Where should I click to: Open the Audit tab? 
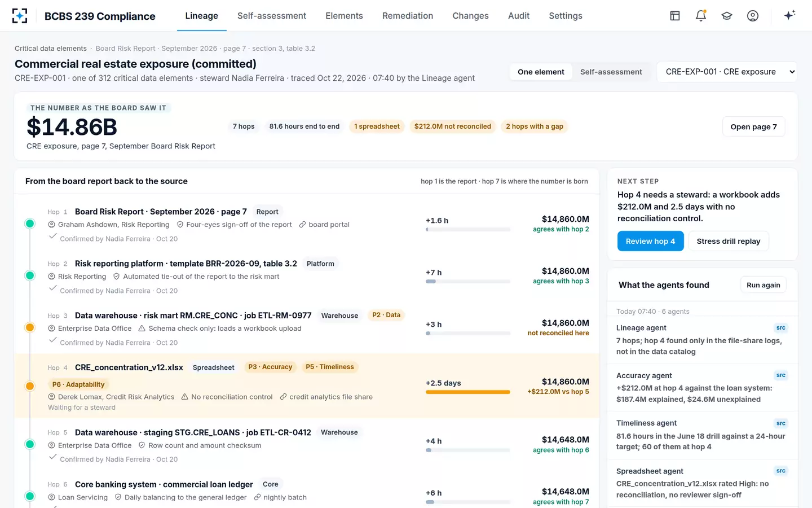[519, 16]
